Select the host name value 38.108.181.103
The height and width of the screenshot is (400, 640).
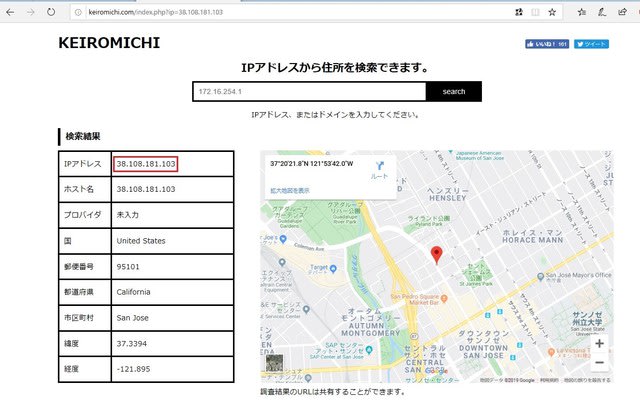click(x=146, y=189)
